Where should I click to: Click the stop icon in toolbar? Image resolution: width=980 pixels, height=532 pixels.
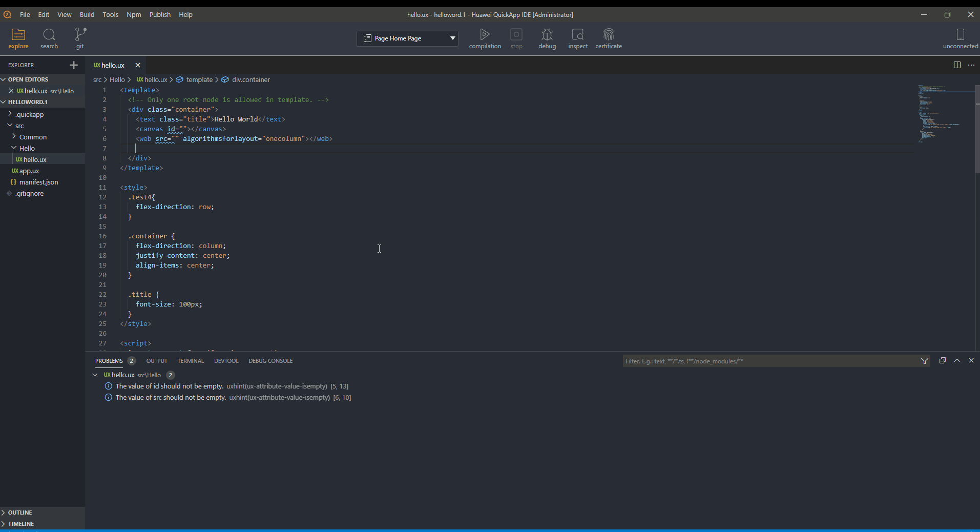pyautogui.click(x=516, y=34)
